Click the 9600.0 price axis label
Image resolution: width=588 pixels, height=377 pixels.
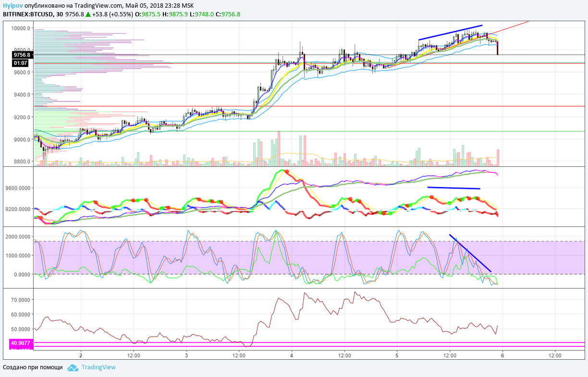pyautogui.click(x=23, y=72)
